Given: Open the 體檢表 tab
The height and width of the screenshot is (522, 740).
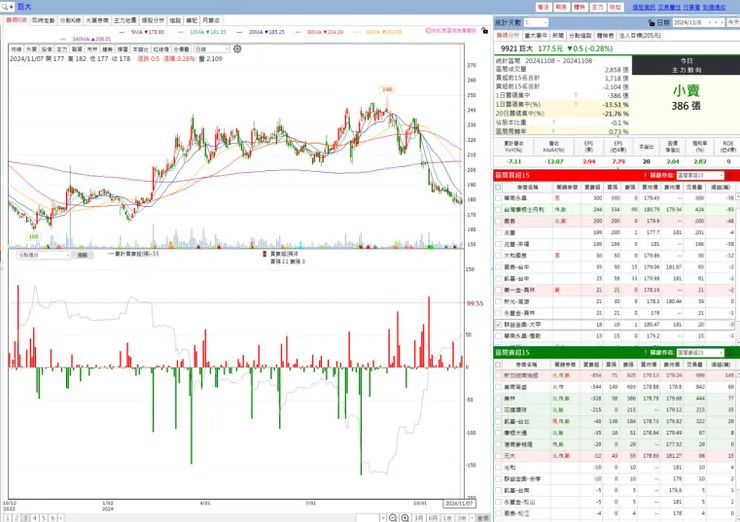Looking at the screenshot, I should tap(605, 35).
